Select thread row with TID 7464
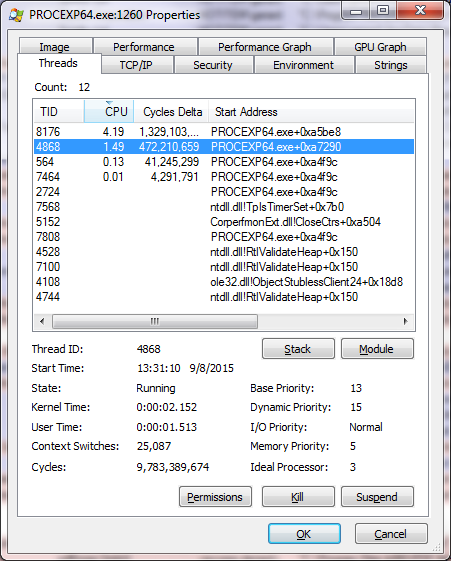This screenshot has width=451, height=561. point(224,177)
